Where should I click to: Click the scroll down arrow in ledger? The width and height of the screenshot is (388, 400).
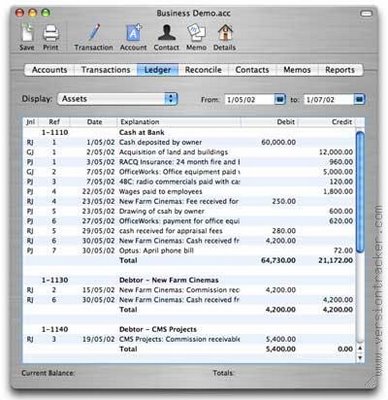360,358
